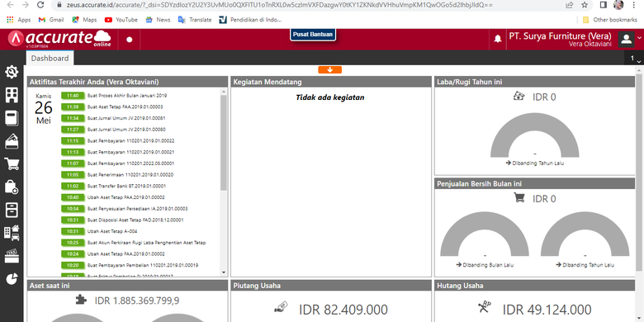Open the Gmail bookmark
Viewport: 644px width, 322px height.
pyautogui.click(x=51, y=20)
